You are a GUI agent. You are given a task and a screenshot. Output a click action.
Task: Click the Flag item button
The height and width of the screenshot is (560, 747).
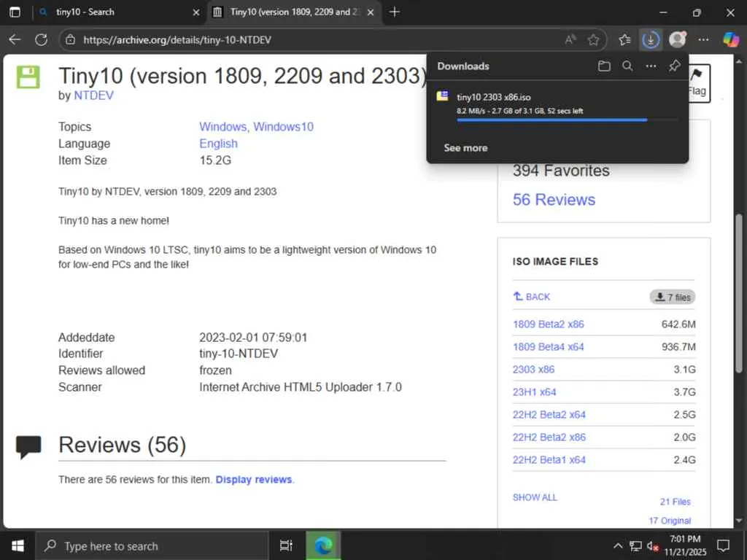[698, 83]
